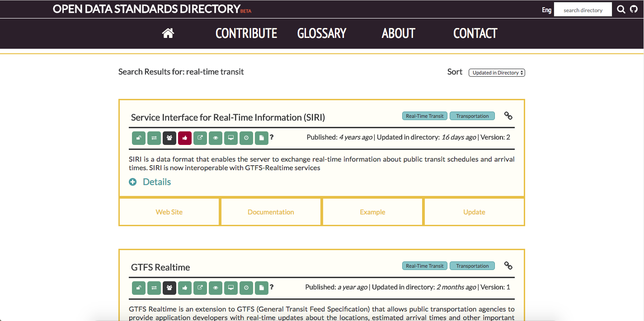Click the open-lock icon in GTFS Realtime card
644x321 pixels.
[x=139, y=288]
